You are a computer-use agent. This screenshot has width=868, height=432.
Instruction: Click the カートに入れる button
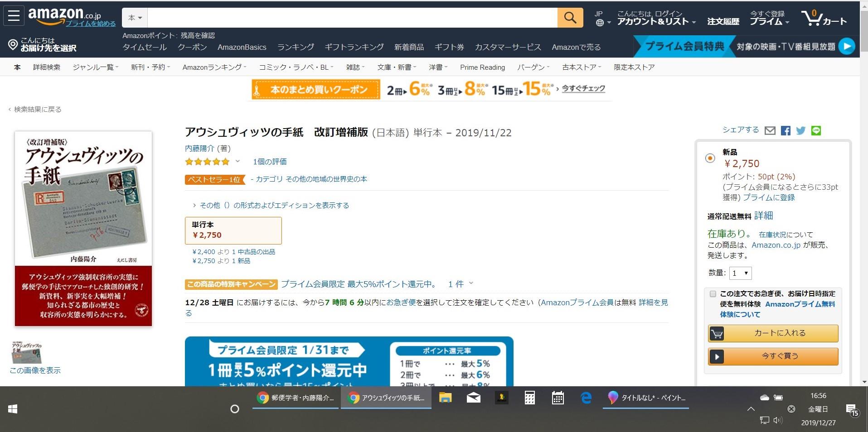[x=773, y=333]
